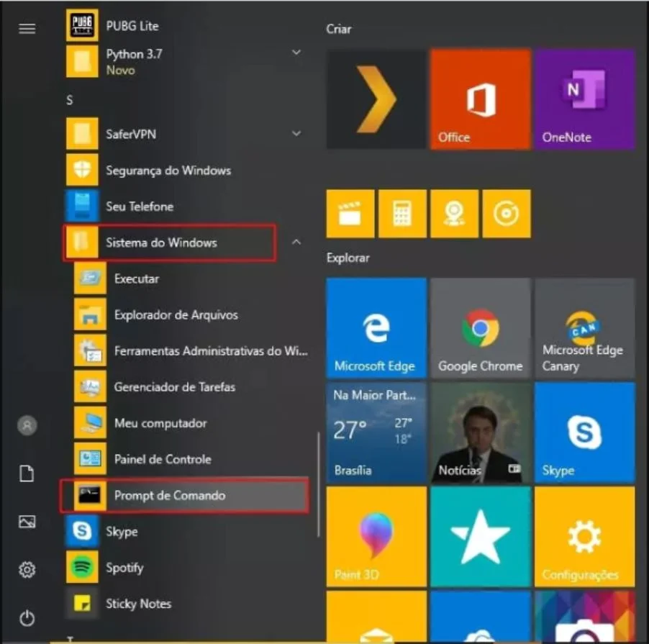Screen dimensions: 649x644
Task: Open the Movies clapperboard small tile
Action: pyautogui.click(x=350, y=214)
